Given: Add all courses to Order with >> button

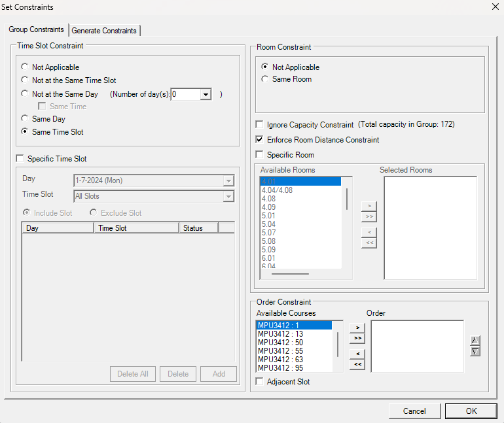Looking at the screenshot, I should point(357,338).
